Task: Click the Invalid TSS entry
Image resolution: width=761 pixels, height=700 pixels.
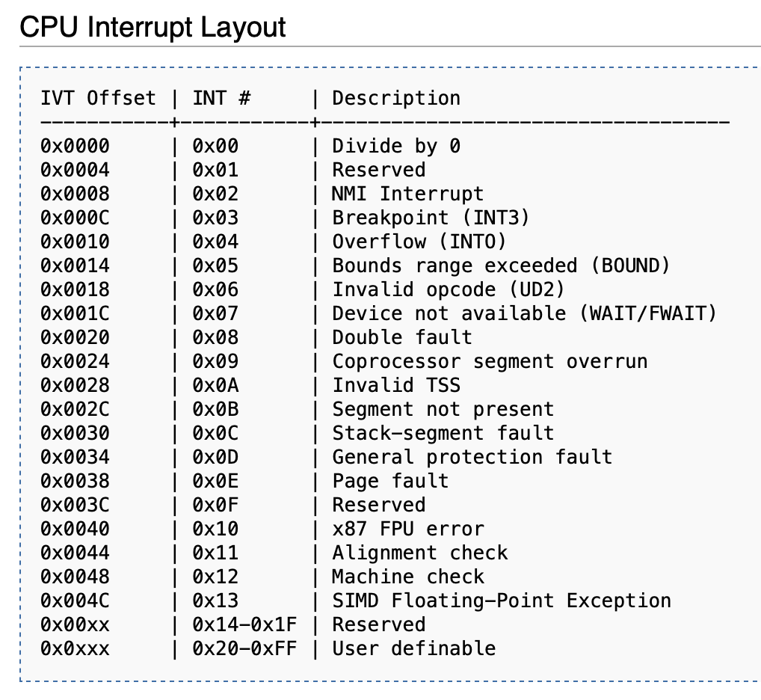Action: (x=396, y=385)
